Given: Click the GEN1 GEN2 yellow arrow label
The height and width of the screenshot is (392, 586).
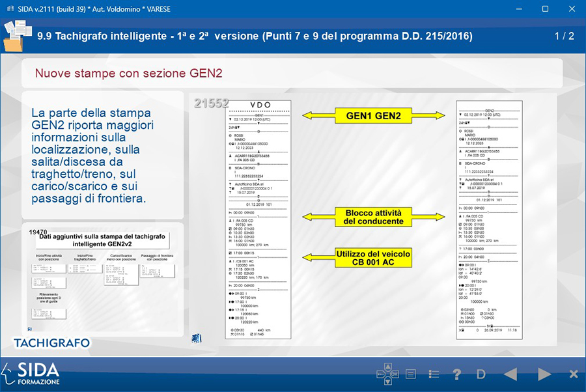Looking at the screenshot, I should [378, 116].
